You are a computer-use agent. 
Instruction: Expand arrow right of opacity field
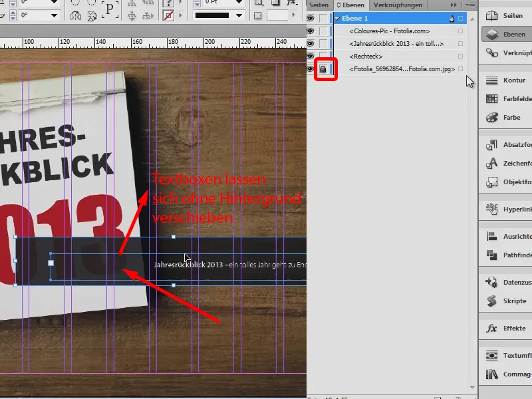coord(293,15)
